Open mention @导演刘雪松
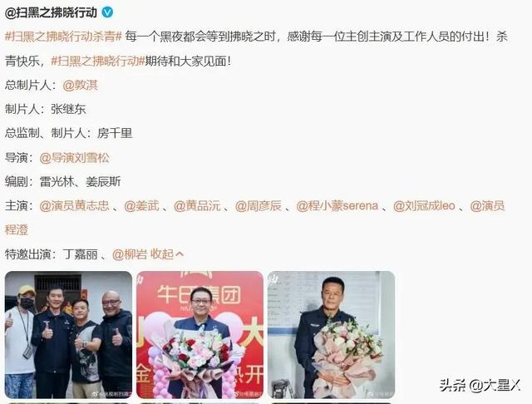This screenshot has width=532, height=404. coord(74,158)
